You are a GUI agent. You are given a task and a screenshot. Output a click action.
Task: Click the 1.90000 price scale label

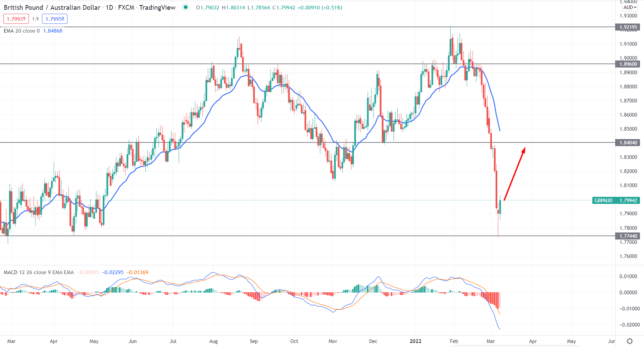628,58
